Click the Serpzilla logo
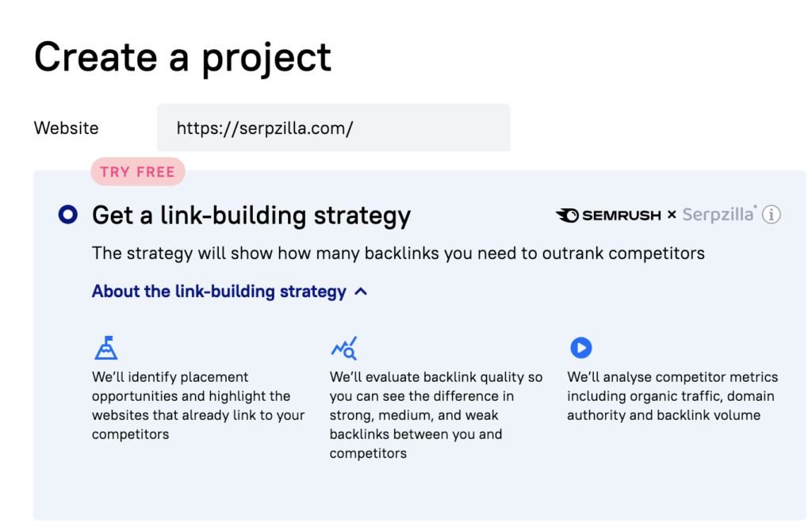The height and width of the screenshot is (530, 812). pos(719,215)
